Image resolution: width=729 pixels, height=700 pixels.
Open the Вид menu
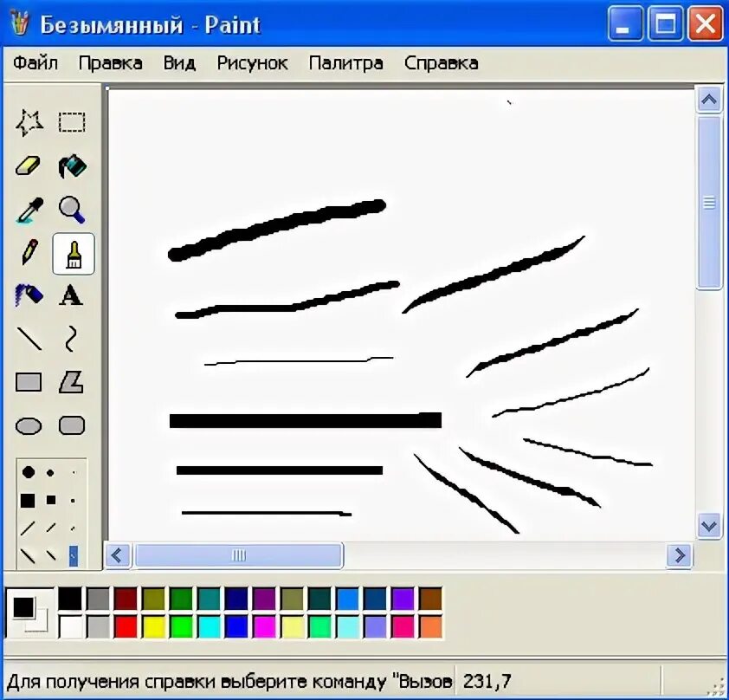(179, 62)
